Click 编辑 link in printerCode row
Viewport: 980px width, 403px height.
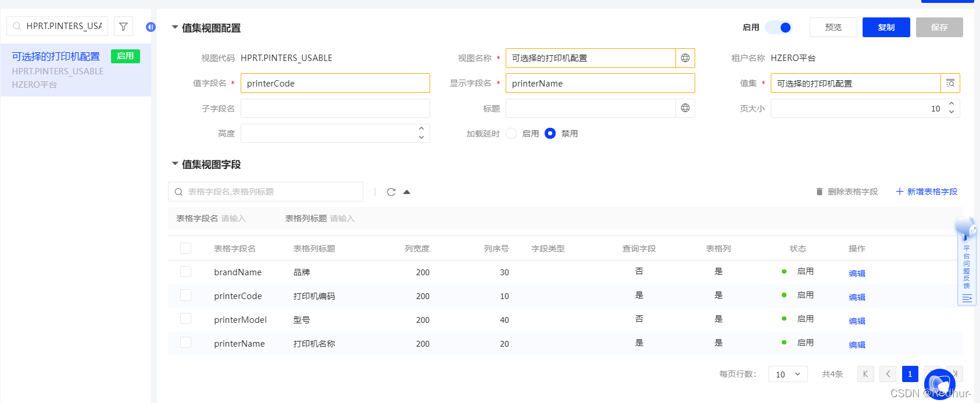(857, 297)
